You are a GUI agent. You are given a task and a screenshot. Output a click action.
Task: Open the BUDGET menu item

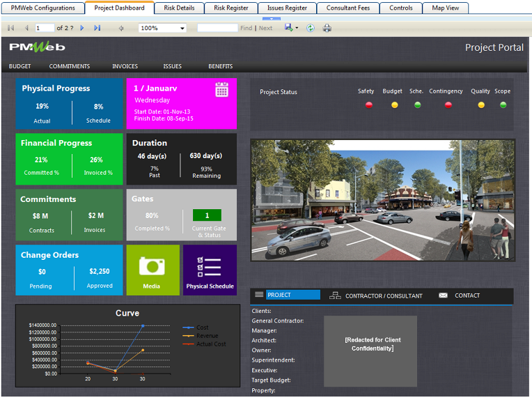tap(19, 66)
